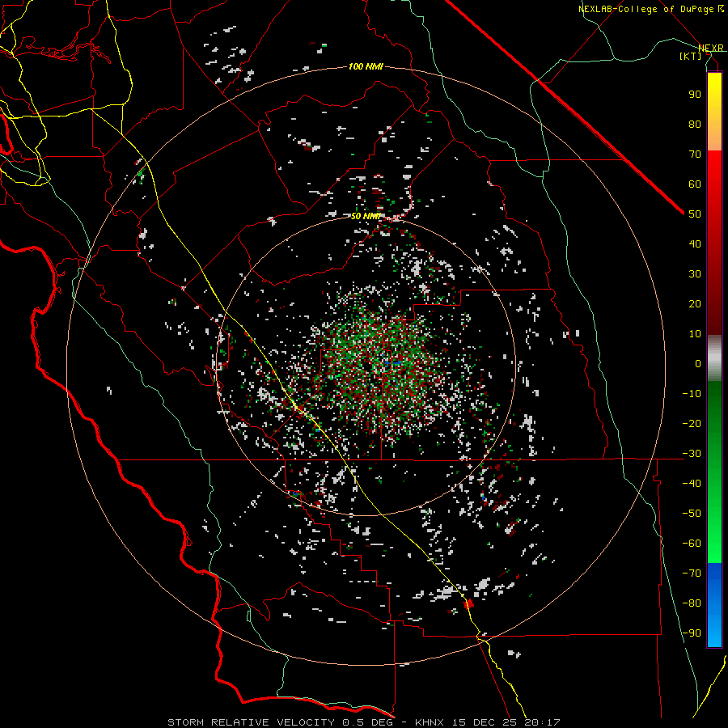Click the 100 NMI range ring label
The width and height of the screenshot is (728, 728).
pos(366,66)
